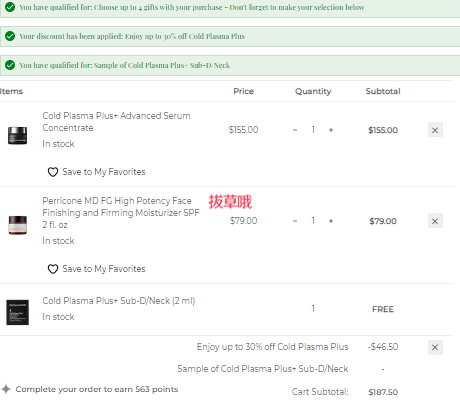460x403 pixels.
Task: Increase quantity of Advanced Serum Concentrate
Action: pos(331,130)
